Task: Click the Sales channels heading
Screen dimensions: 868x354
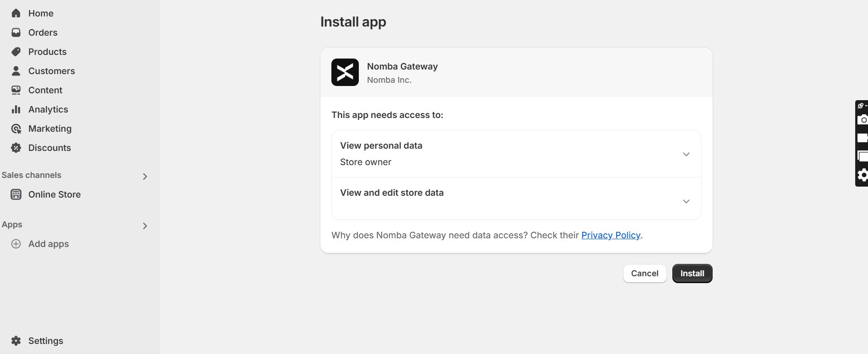Action: click(32, 175)
